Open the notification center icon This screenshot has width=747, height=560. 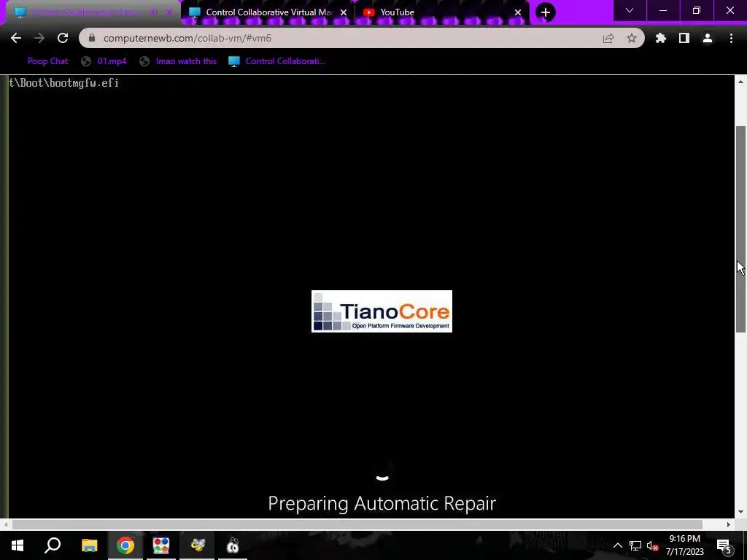724,545
